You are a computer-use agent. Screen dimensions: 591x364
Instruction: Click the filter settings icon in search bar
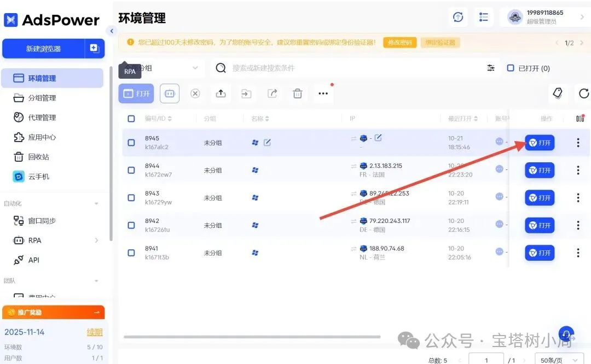click(x=491, y=68)
